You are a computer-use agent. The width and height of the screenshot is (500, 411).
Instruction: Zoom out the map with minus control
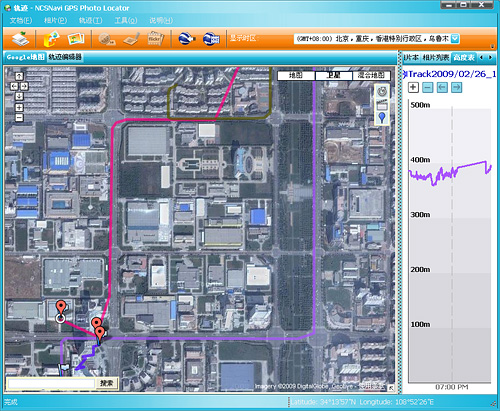tap(19, 117)
